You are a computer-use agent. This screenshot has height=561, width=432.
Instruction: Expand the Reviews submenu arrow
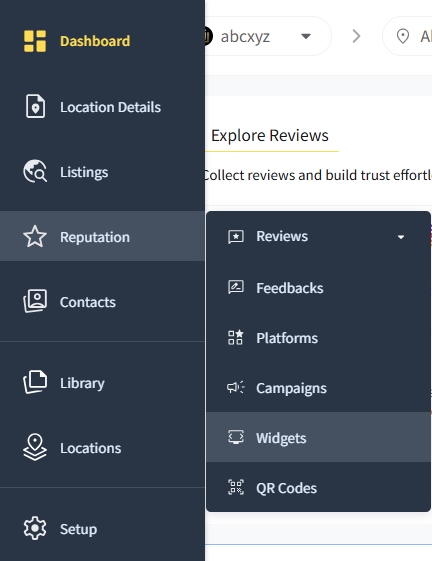tap(401, 237)
